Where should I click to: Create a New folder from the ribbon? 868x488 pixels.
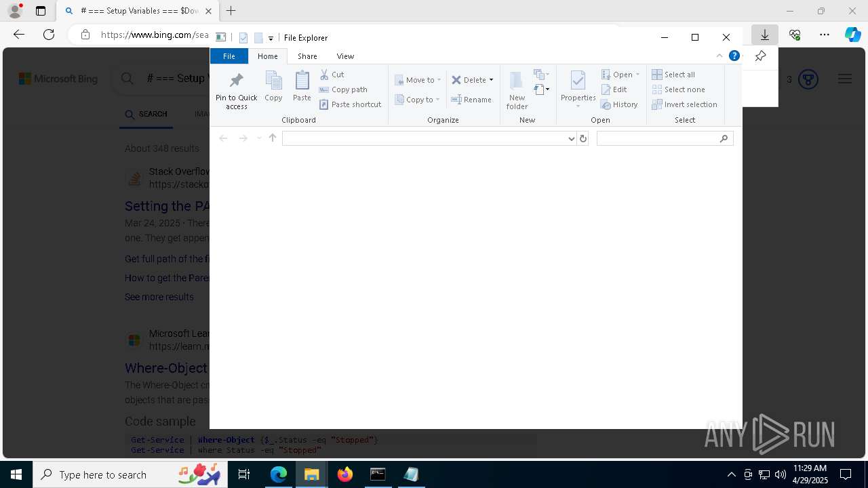pyautogui.click(x=517, y=90)
